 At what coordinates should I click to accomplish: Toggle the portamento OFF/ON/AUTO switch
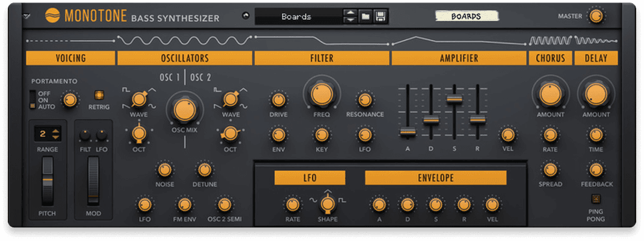tap(33, 100)
